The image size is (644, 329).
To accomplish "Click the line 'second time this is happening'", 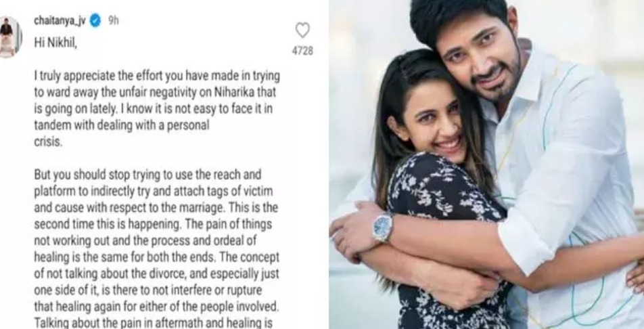I will click(x=153, y=224).
